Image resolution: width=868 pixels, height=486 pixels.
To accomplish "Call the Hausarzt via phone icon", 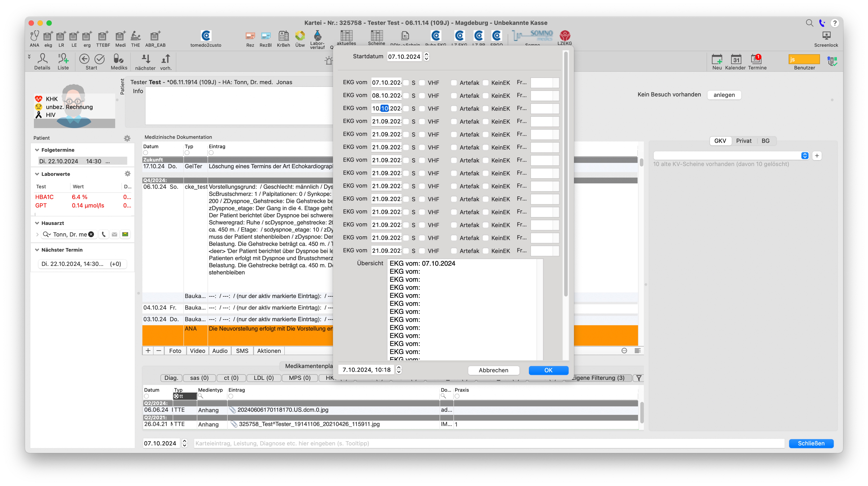I will 104,234.
